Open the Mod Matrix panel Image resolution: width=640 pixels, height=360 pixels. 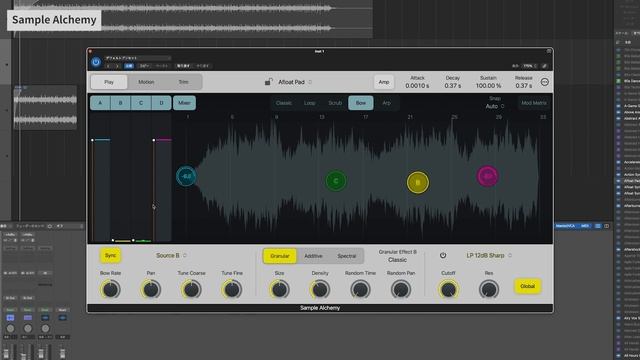click(x=534, y=103)
